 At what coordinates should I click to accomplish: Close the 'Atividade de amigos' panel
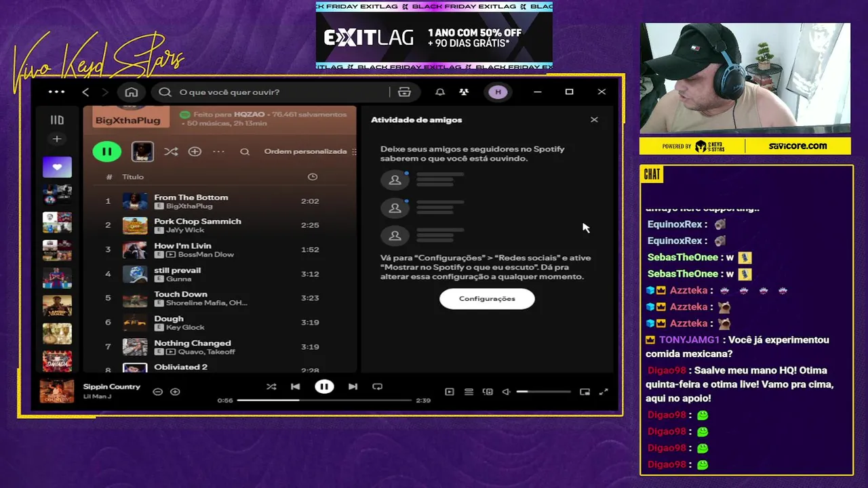[594, 120]
